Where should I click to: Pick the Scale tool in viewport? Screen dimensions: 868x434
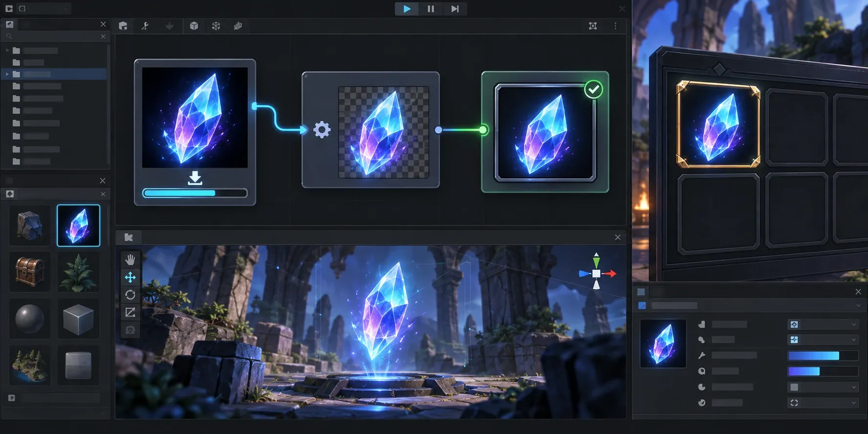[130, 312]
